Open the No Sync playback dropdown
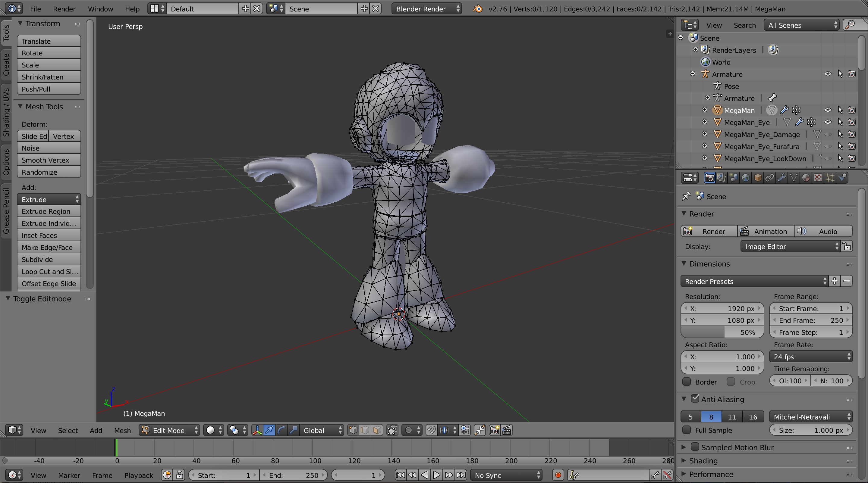Screen dimensions: 868x483 coord(506,475)
